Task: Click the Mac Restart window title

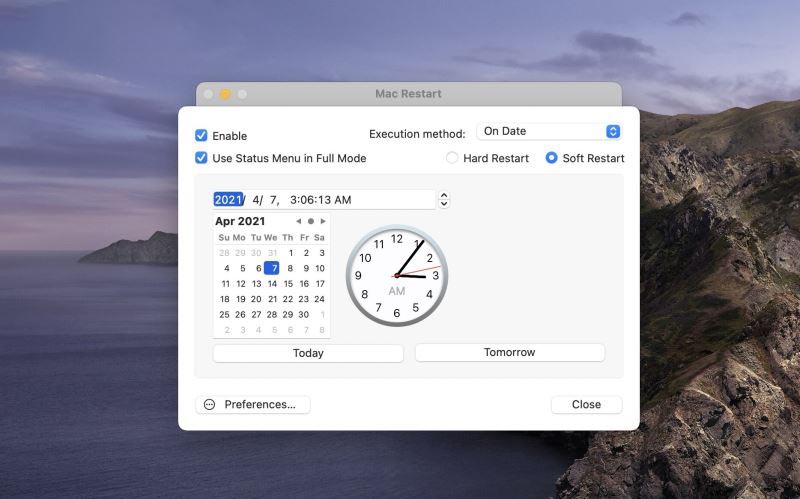Action: click(408, 94)
